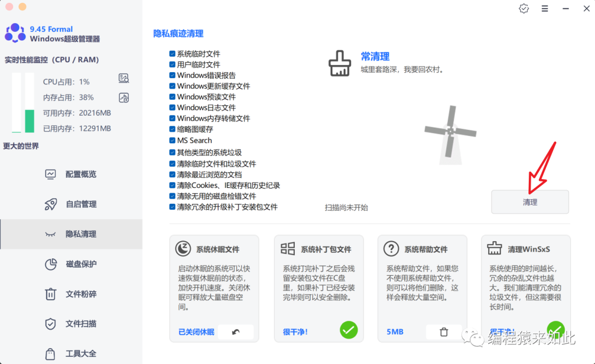Screen dimensions: 595x364
Task: Click the 常清理 heading
Action: (375, 57)
